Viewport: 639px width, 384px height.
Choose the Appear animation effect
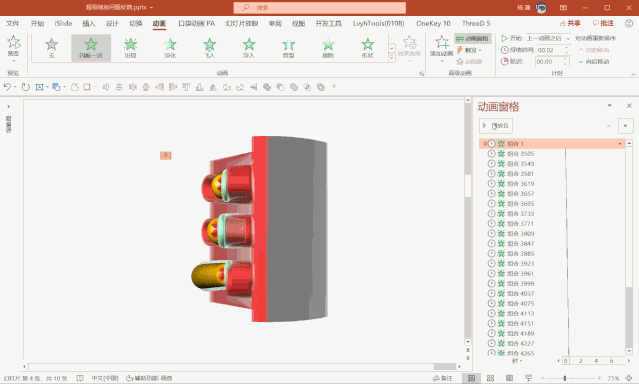pyautogui.click(x=130, y=48)
